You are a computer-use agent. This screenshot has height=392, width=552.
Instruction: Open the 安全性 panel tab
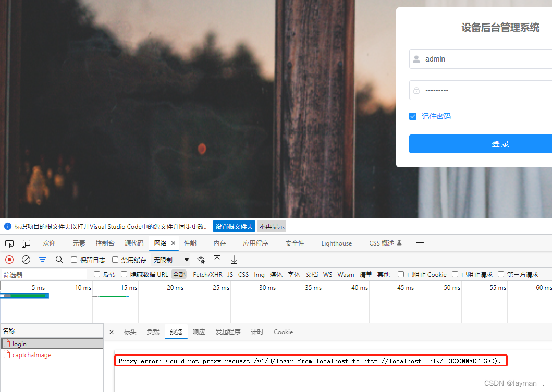coord(295,243)
